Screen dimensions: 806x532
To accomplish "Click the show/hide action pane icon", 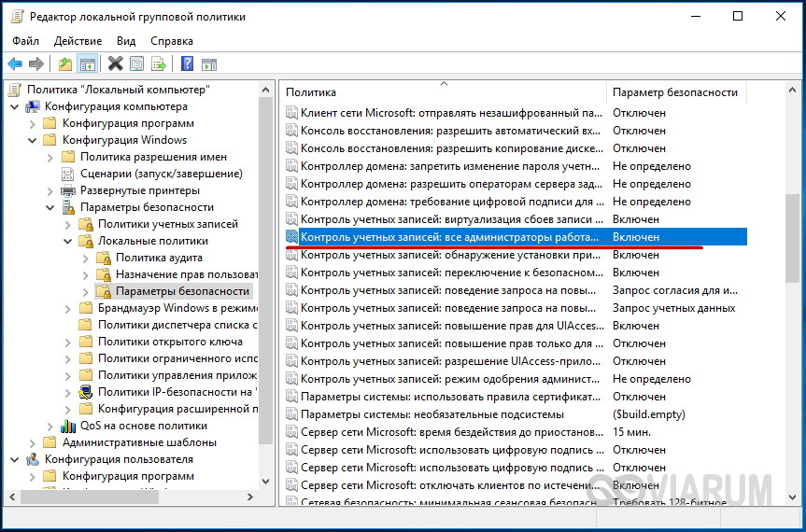I will pos(210,64).
